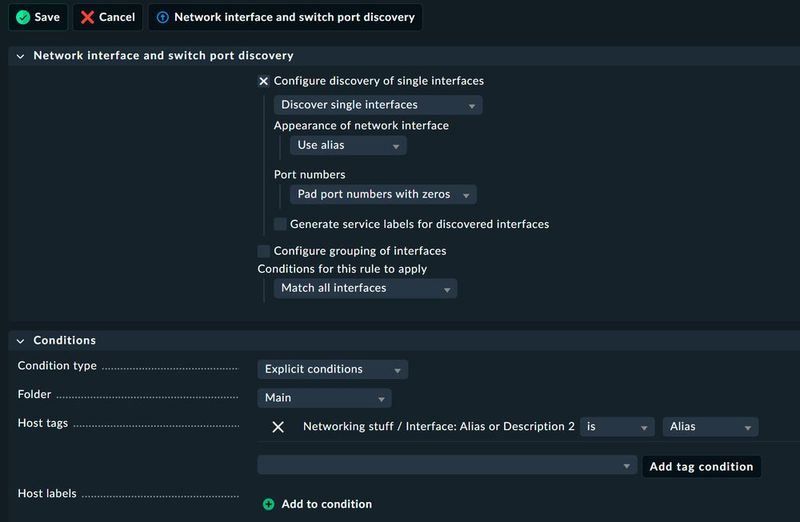The height and width of the screenshot is (522, 800).
Task: Open the Alias tag value dropdown
Action: coord(709,427)
